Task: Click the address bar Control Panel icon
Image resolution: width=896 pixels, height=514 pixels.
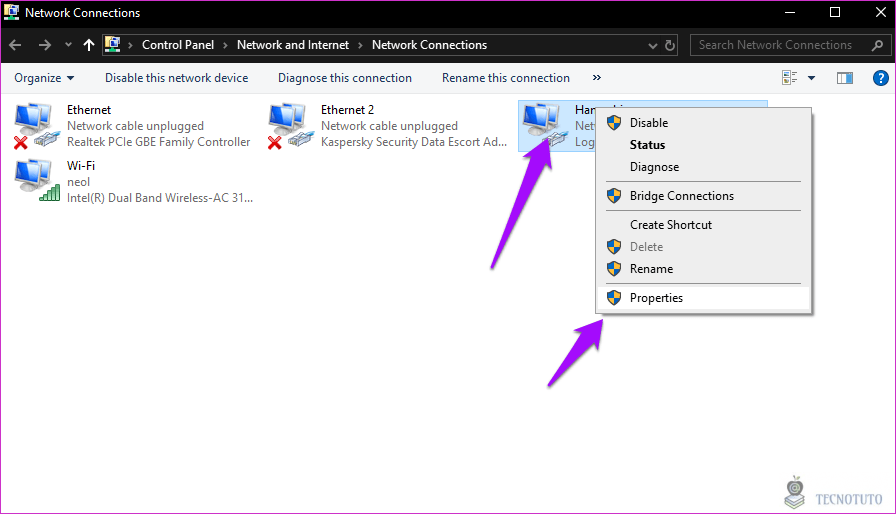Action: coord(113,45)
